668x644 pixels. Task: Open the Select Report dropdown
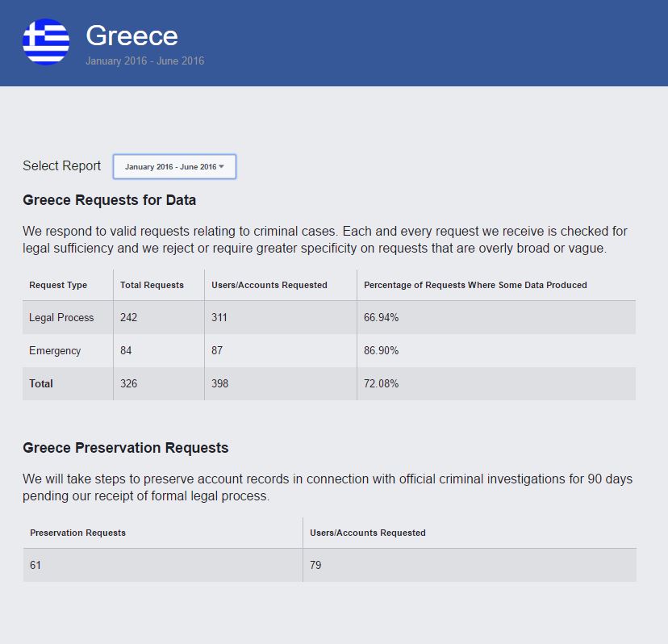(x=174, y=167)
